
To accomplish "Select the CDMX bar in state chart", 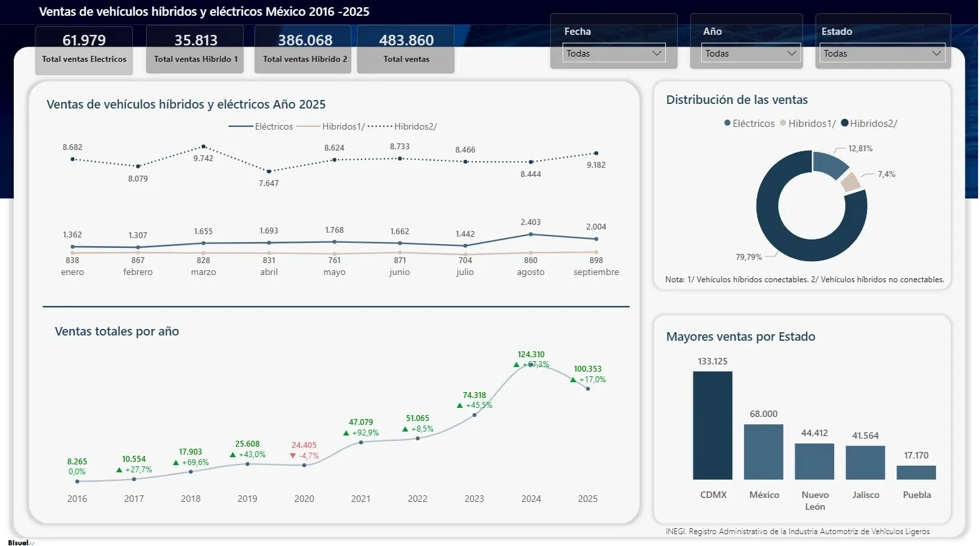I will point(712,426).
